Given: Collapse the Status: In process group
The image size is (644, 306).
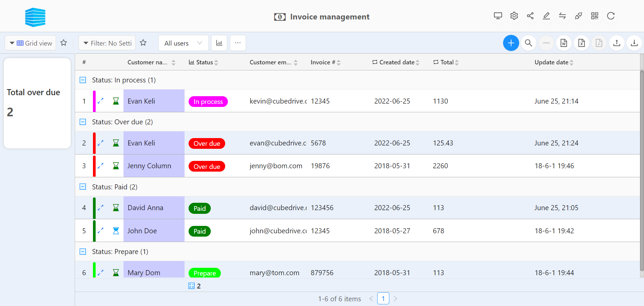Looking at the screenshot, I should click(x=83, y=80).
